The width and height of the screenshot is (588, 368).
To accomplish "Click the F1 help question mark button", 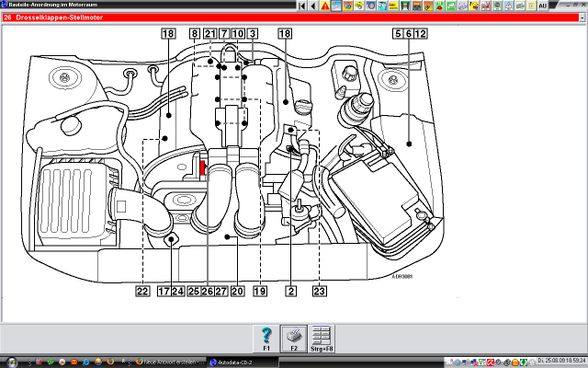I will (266, 336).
